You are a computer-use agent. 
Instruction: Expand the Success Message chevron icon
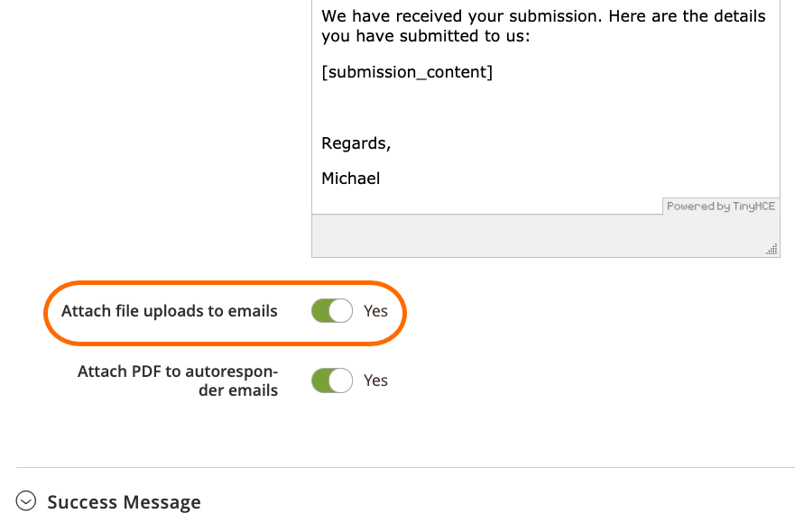tap(27, 501)
